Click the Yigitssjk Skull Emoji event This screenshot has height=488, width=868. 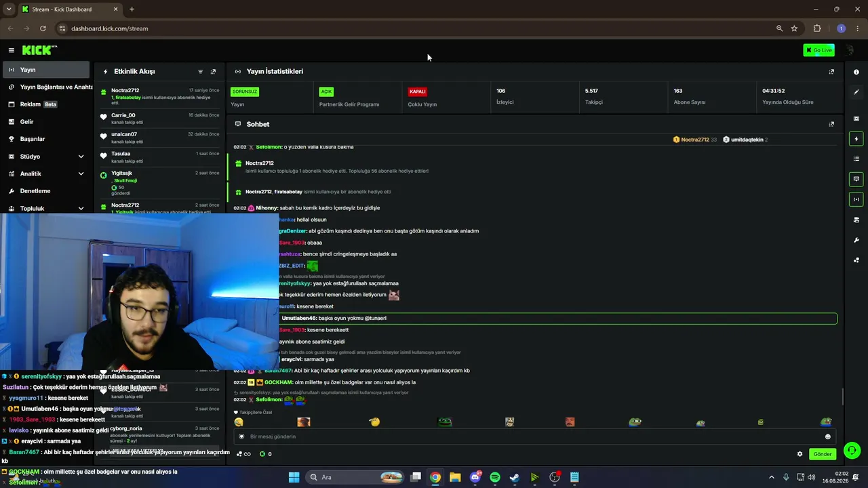tap(160, 183)
